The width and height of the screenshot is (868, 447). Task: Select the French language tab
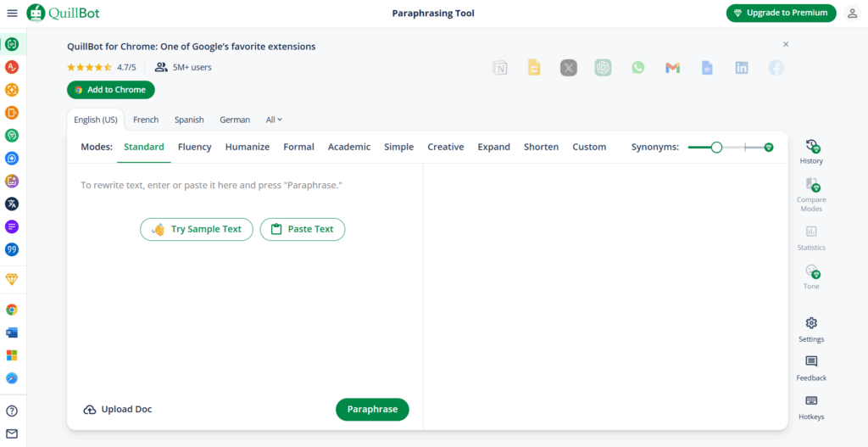[146, 120]
